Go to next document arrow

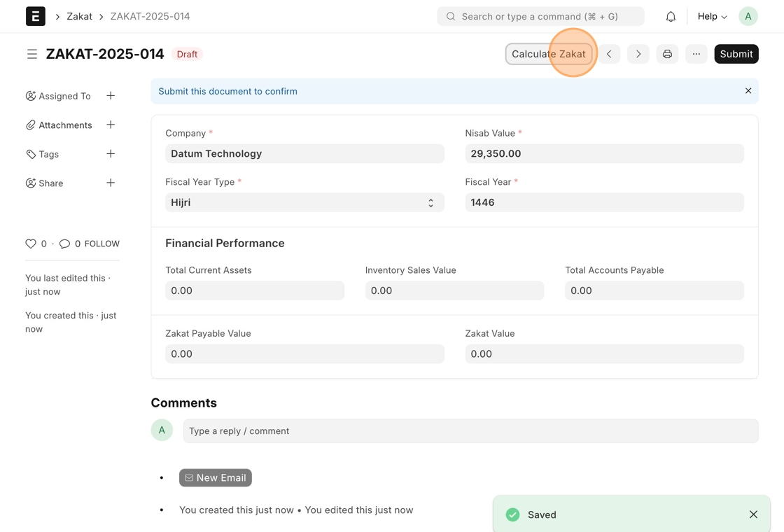point(638,54)
